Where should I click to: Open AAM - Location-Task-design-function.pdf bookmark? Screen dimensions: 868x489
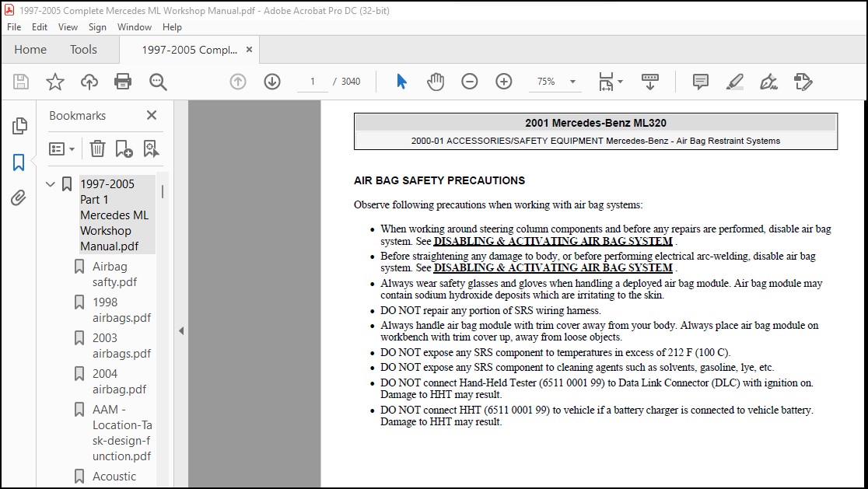[122, 433]
